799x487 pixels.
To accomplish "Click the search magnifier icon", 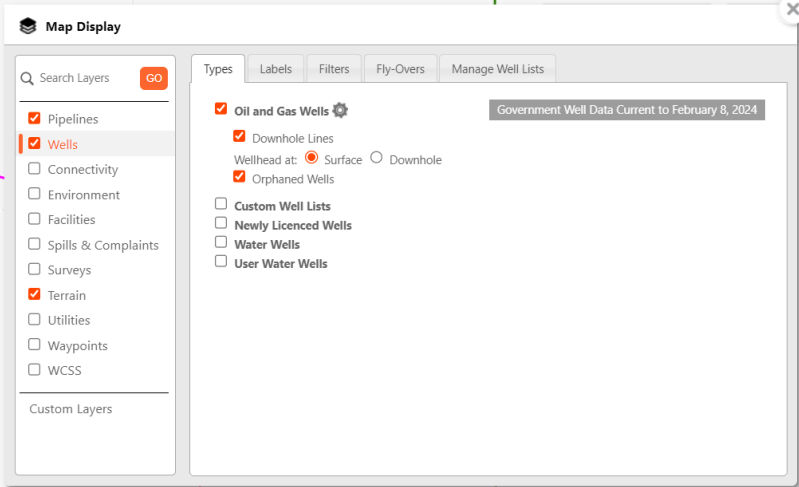I will coord(28,78).
